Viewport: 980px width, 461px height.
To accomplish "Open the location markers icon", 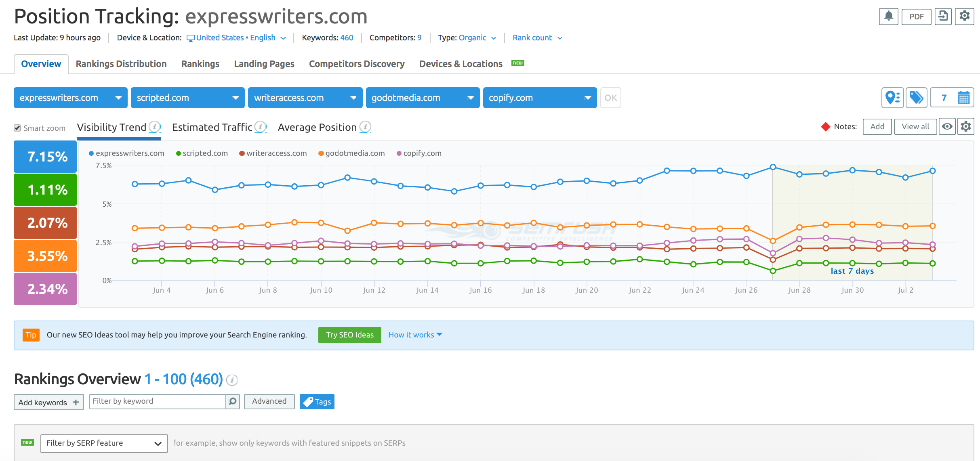I will coord(892,98).
